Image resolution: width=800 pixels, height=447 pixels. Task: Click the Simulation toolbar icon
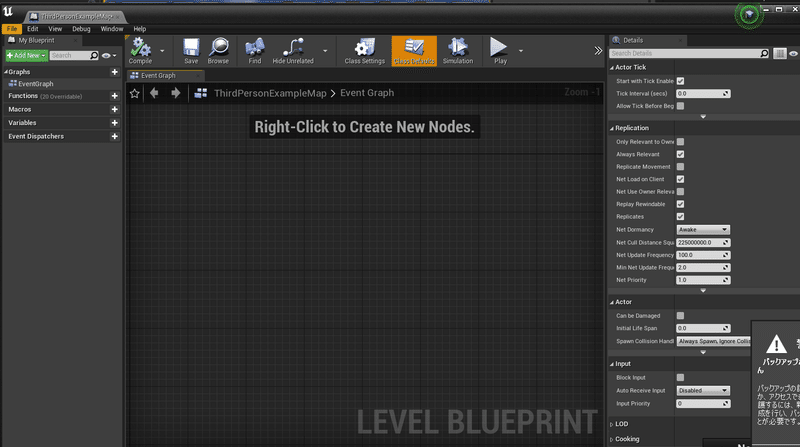pyautogui.click(x=458, y=51)
